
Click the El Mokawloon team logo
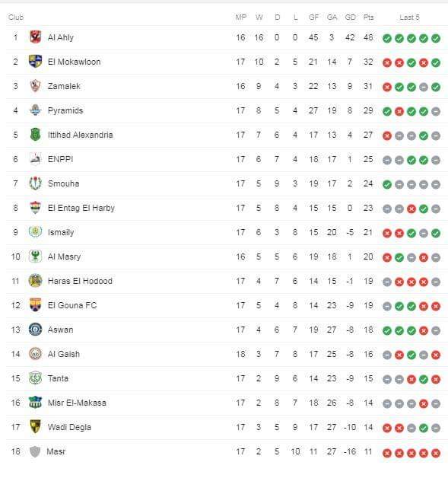35,62
